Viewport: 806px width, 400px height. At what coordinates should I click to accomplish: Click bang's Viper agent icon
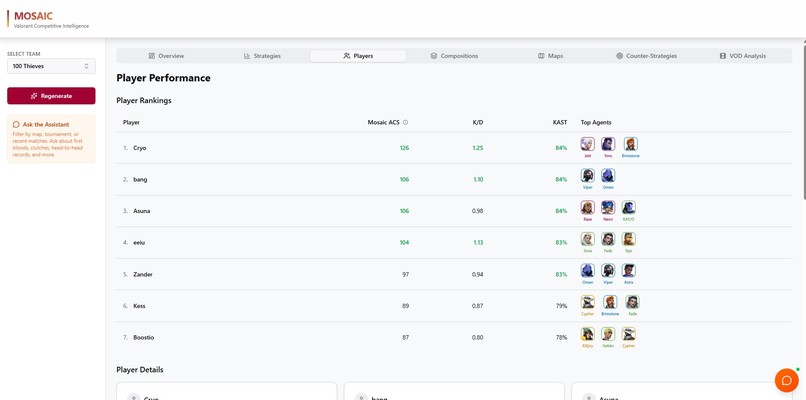click(588, 176)
